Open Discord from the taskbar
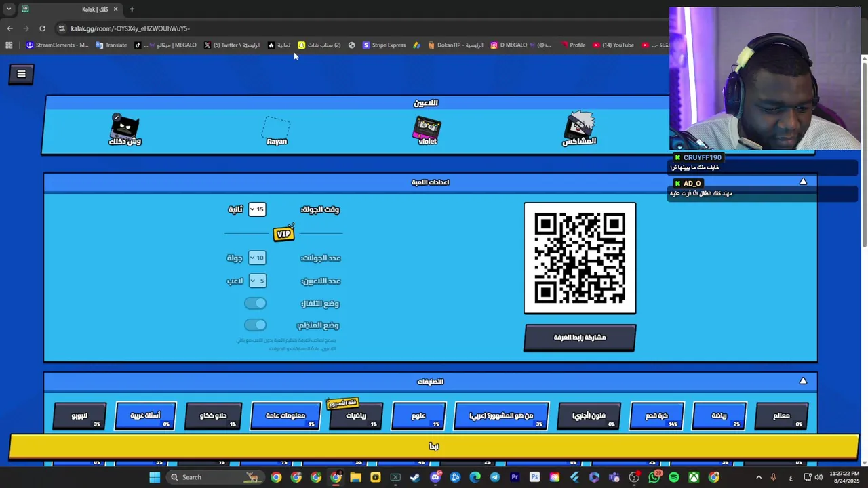This screenshot has height=488, width=868. (435, 477)
